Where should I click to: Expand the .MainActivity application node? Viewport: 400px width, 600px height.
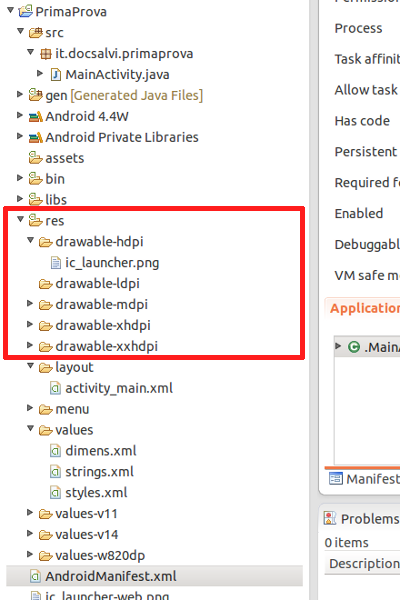pos(338,346)
